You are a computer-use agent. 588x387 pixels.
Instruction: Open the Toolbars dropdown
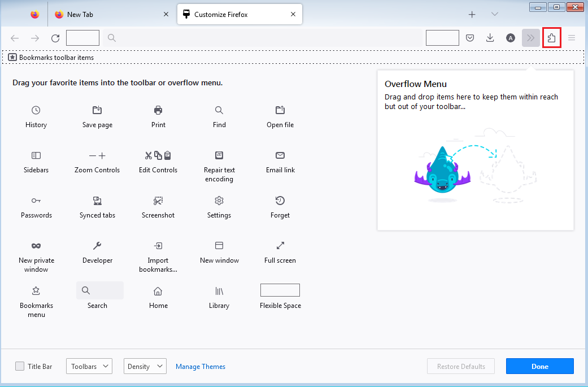[89, 366]
